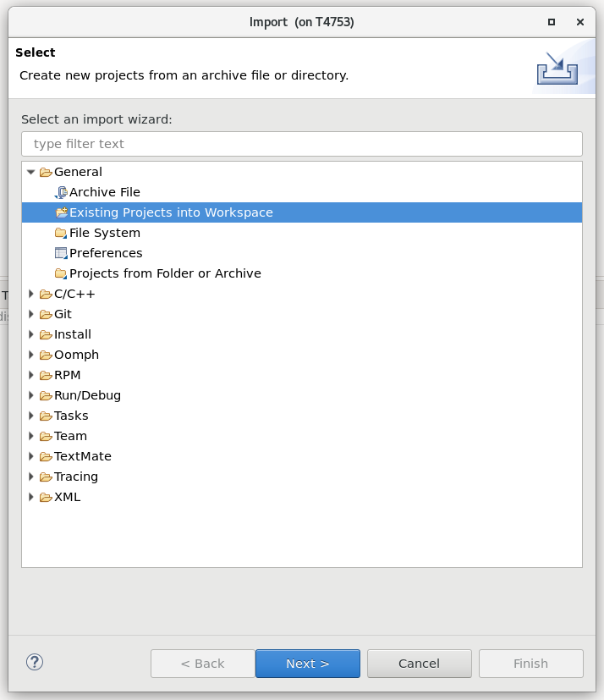Click the Git folder icon
Image resolution: width=604 pixels, height=700 pixels.
(x=46, y=314)
